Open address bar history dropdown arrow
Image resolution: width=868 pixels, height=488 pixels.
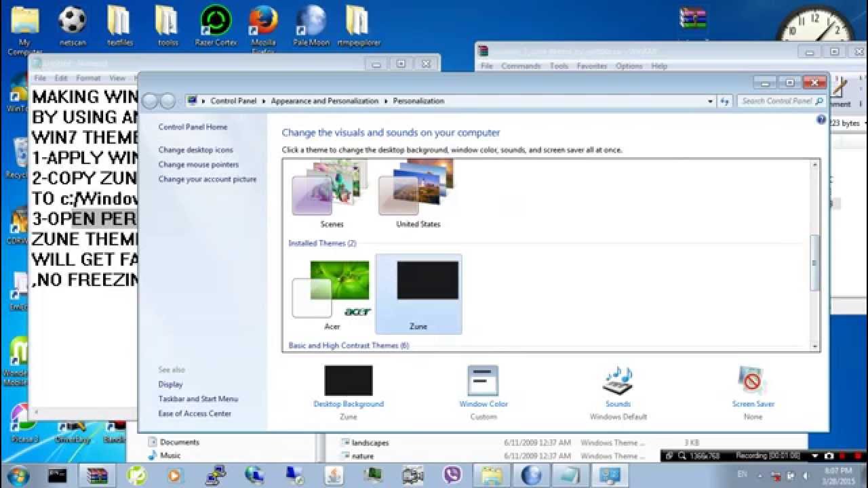click(x=710, y=101)
